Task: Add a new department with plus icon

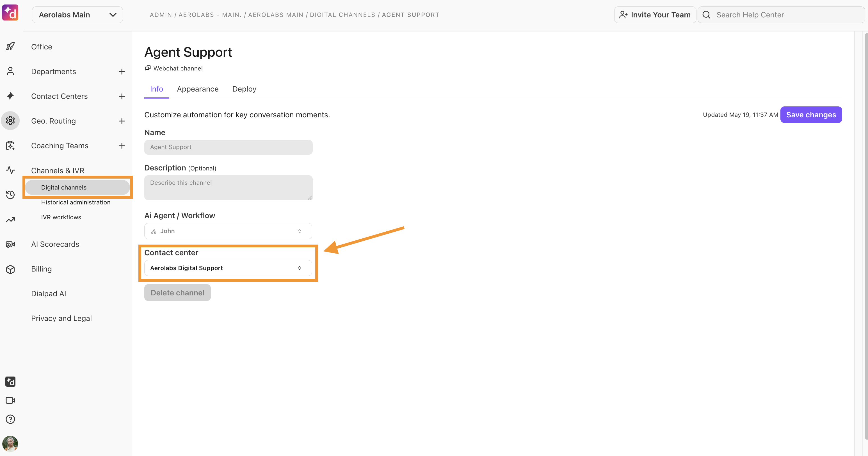Action: [122, 71]
